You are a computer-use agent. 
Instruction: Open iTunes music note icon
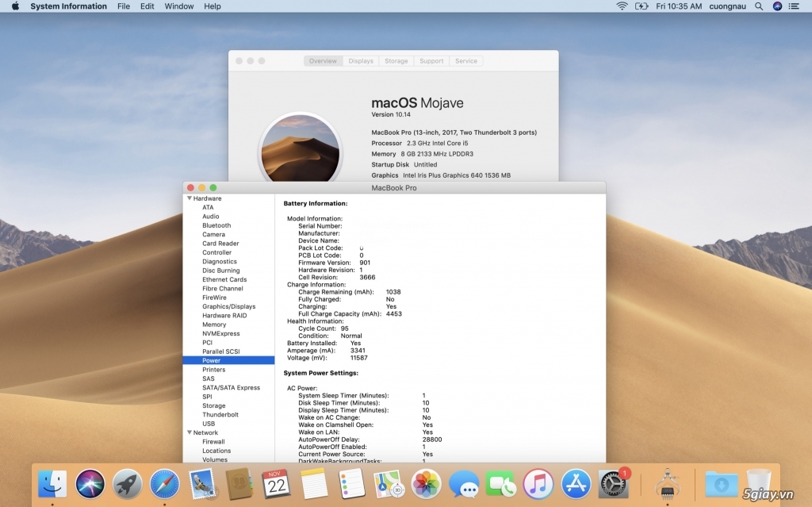pos(538,484)
